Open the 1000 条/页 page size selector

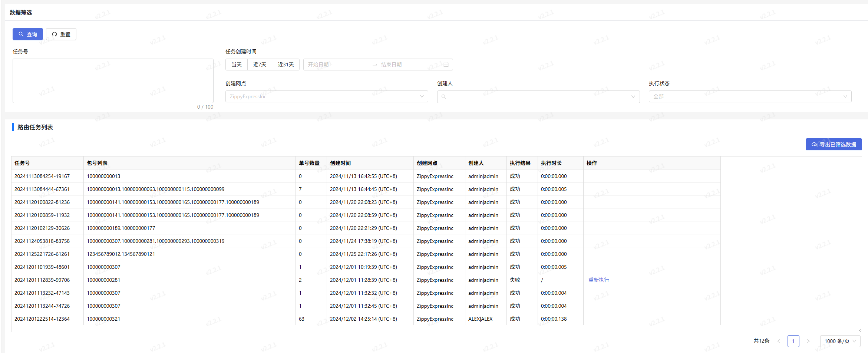coord(840,341)
